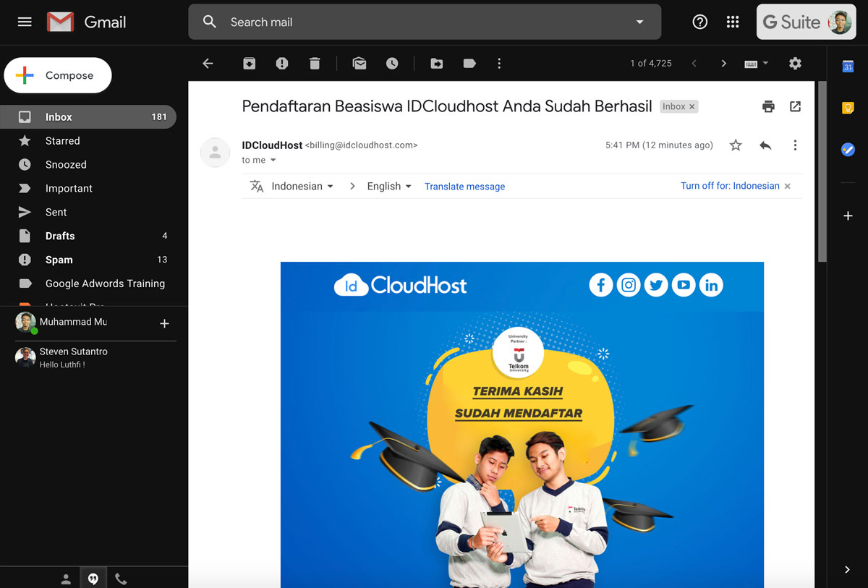Viewport: 868px width, 588px height.
Task: Open the Spam folder
Action: (88, 260)
